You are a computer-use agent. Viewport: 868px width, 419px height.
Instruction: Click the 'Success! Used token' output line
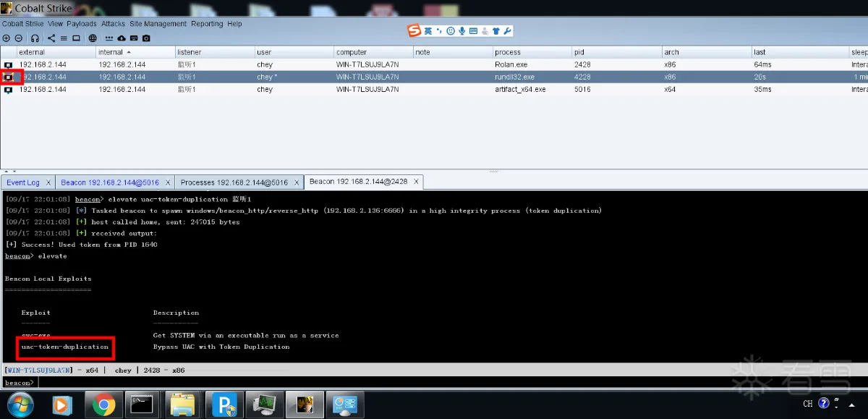pos(81,245)
